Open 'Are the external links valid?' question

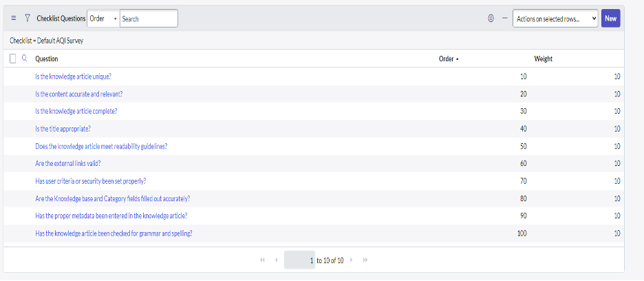tap(67, 163)
